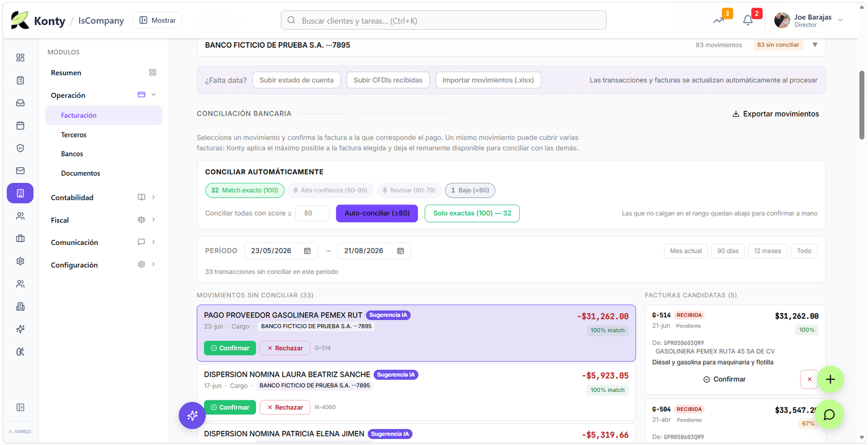
Task: Click Joe Barajas profile avatar
Action: click(x=782, y=21)
